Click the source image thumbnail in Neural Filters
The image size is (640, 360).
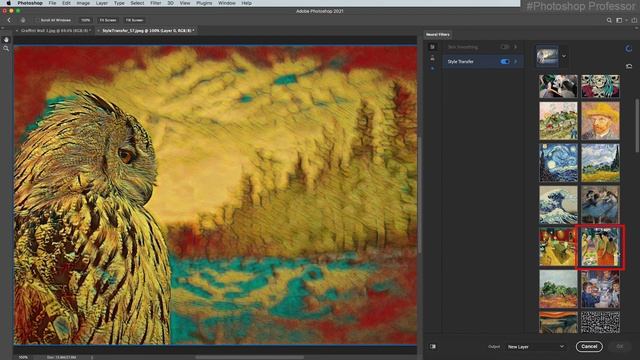click(x=547, y=56)
